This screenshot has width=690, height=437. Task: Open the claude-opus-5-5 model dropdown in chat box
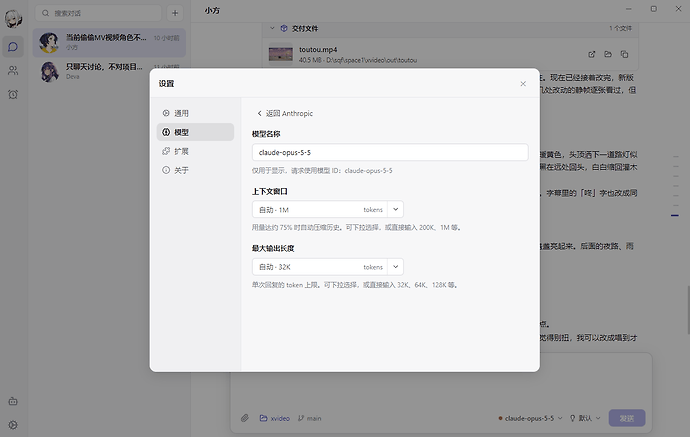tap(530, 418)
